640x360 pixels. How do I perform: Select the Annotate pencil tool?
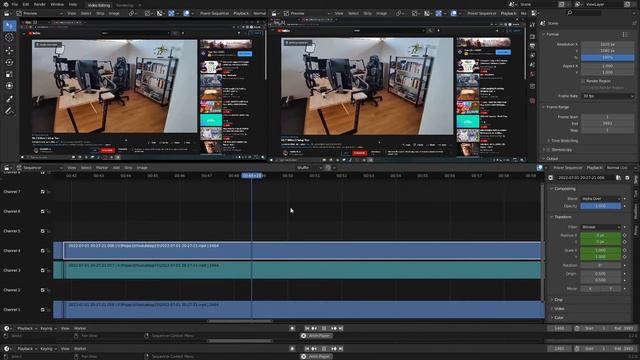pos(9,111)
